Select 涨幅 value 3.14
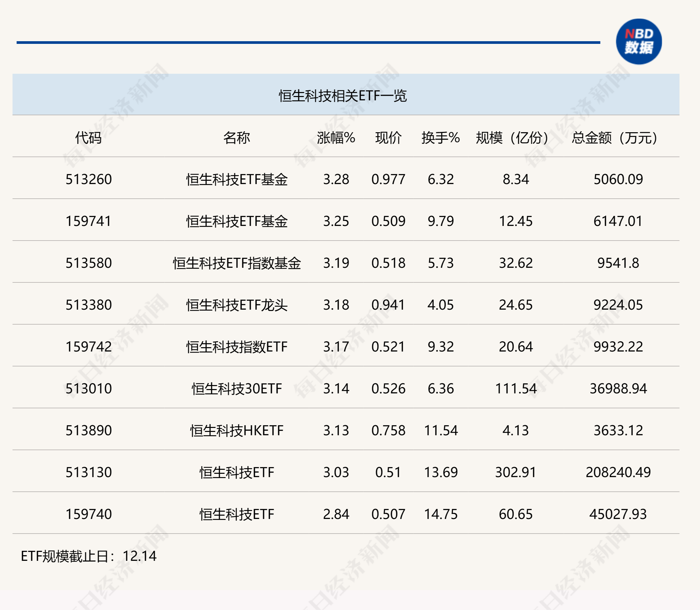700x610 pixels. click(x=336, y=389)
